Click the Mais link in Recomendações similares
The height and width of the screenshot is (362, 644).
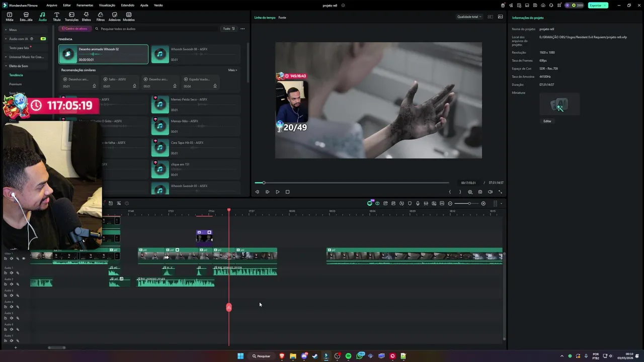232,70
